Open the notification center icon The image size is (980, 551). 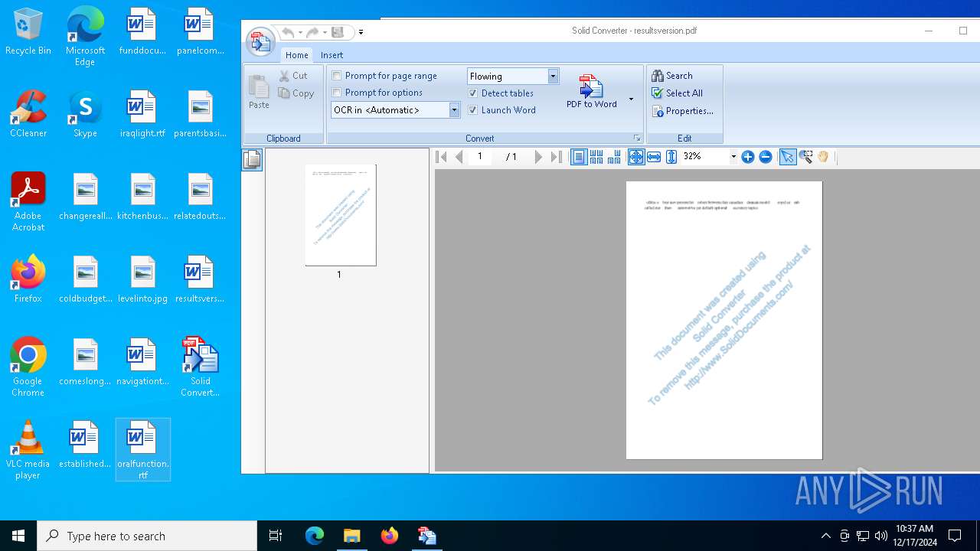[955, 536]
